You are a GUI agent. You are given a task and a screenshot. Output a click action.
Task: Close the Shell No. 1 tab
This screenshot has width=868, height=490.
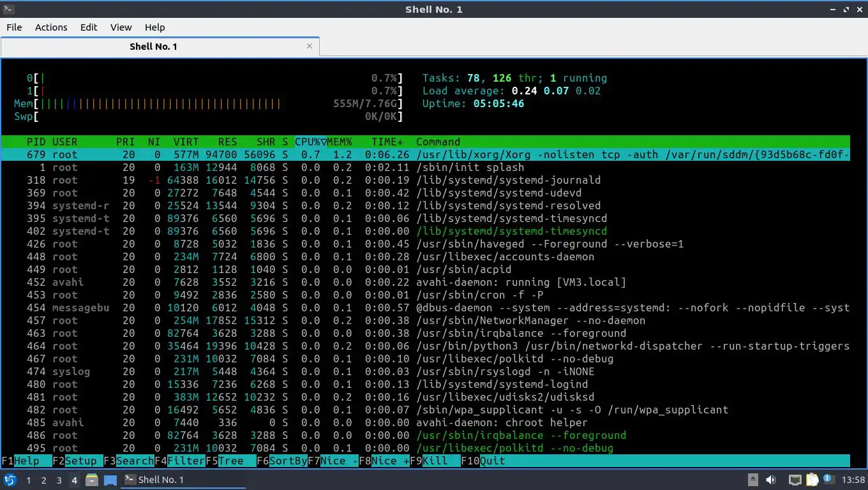tap(310, 46)
